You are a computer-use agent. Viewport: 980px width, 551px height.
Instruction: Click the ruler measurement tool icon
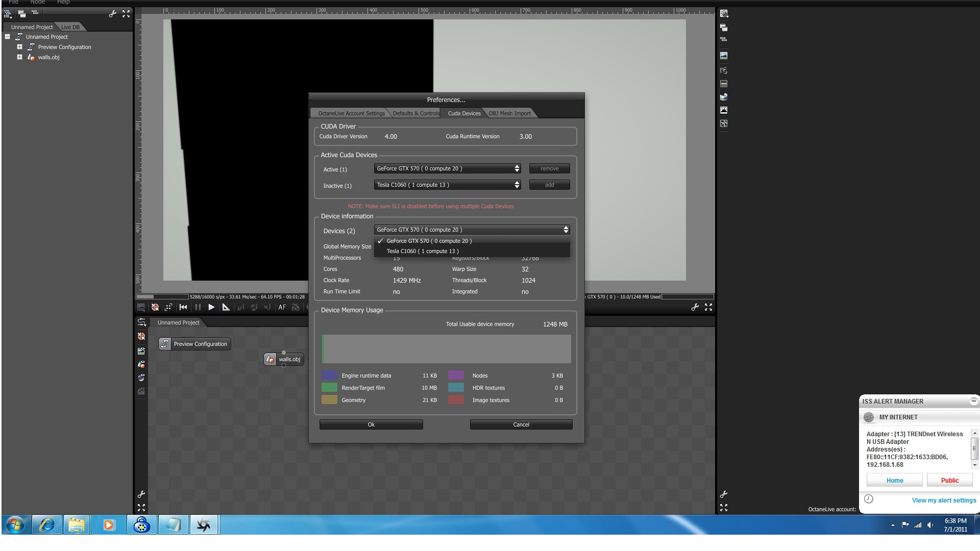[226, 307]
